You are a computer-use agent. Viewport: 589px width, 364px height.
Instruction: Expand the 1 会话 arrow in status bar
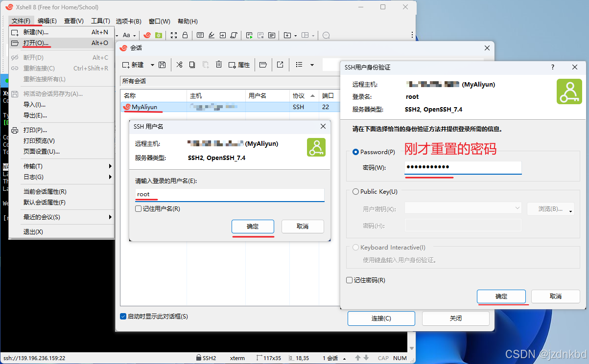[x=344, y=358]
